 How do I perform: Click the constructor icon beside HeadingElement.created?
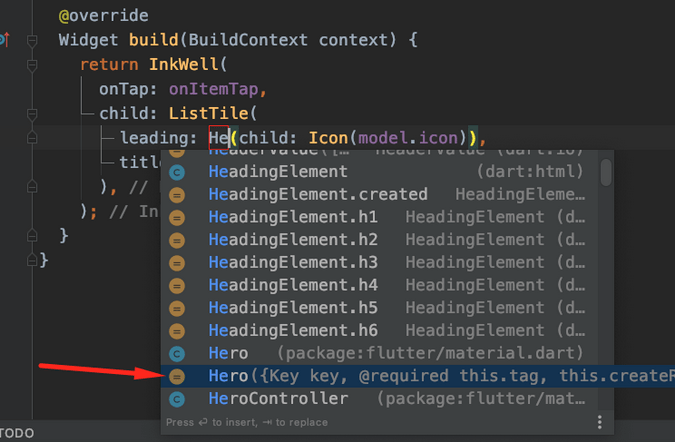point(177,195)
